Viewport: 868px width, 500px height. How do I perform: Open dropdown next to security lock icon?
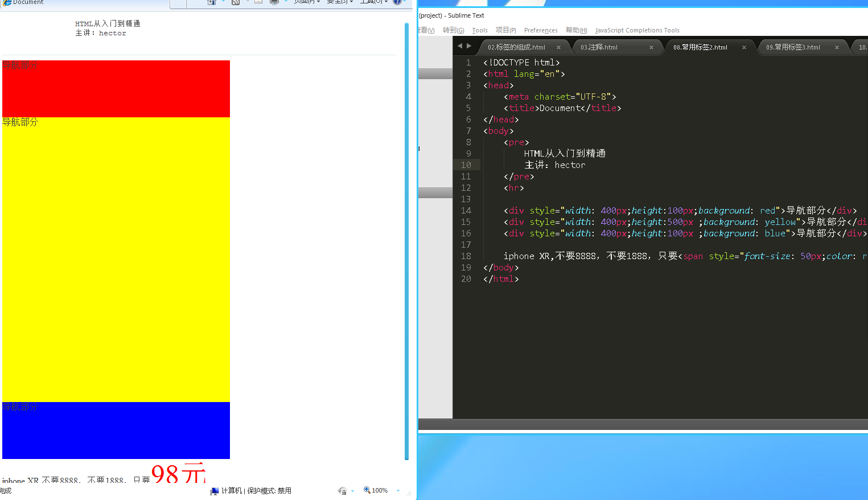click(x=352, y=491)
